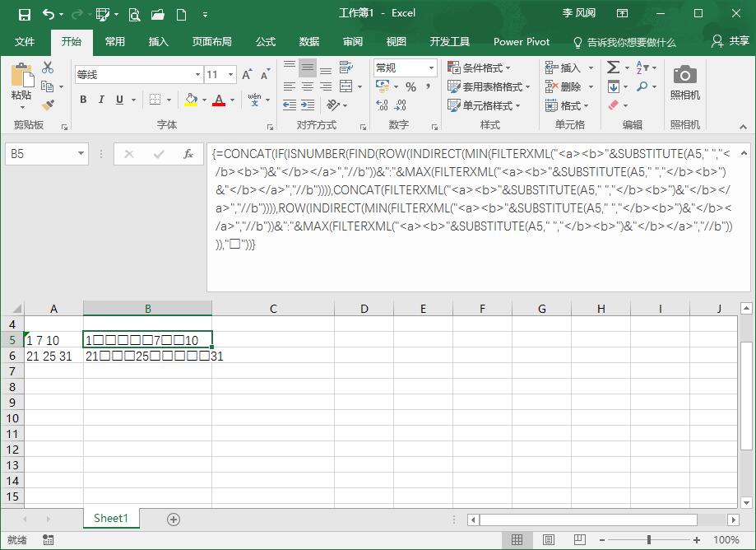Apply comma style number format
Image resolution: width=756 pixels, height=550 pixels.
coord(428,86)
